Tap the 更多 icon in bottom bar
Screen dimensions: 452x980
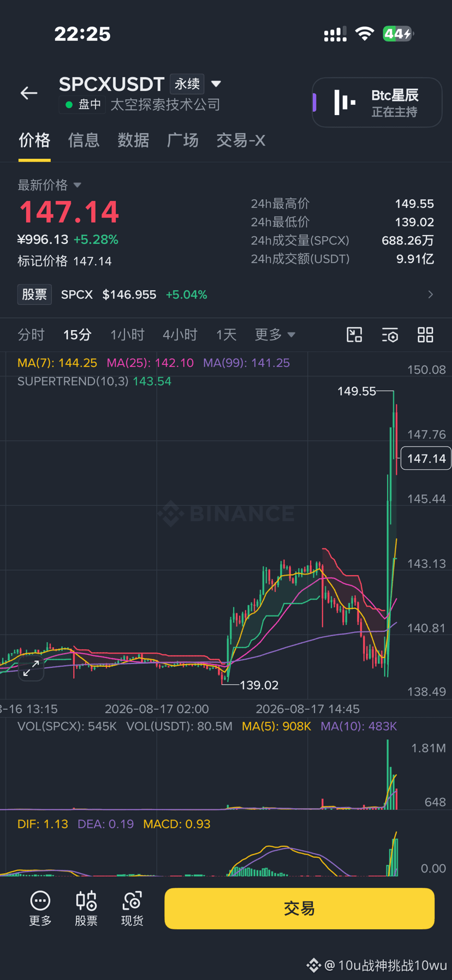40,908
